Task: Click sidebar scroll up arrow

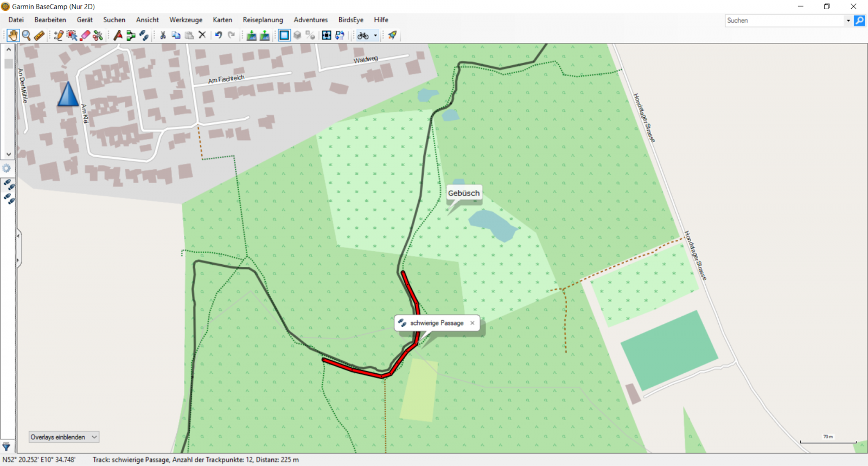Action: tap(9, 49)
